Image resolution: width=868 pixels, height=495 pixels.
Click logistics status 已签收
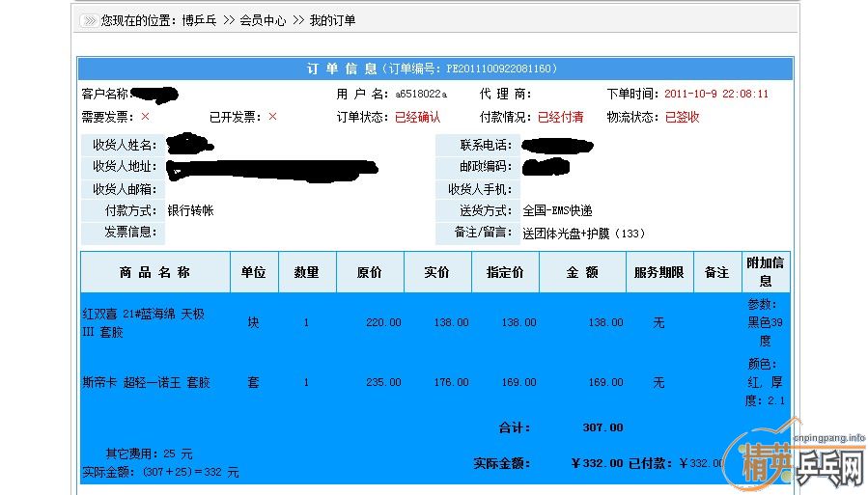click(x=682, y=118)
